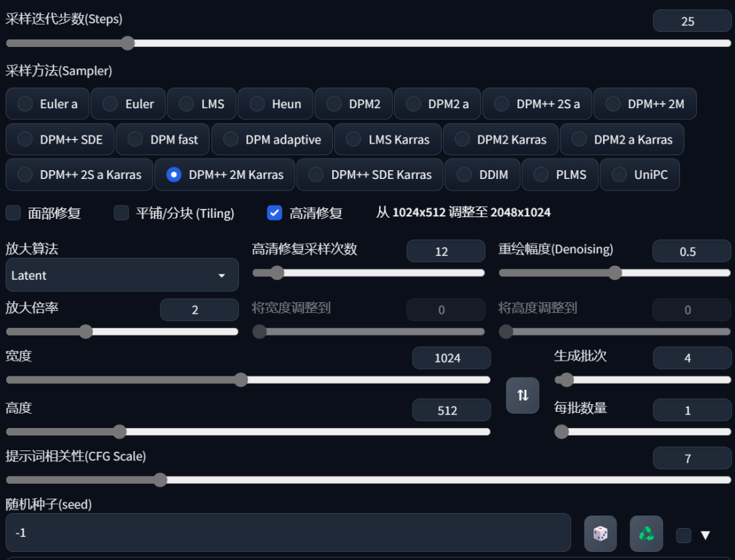Image resolution: width=735 pixels, height=560 pixels.
Task: Choose the DPM++ SDE Karras sampler
Action: [370, 175]
